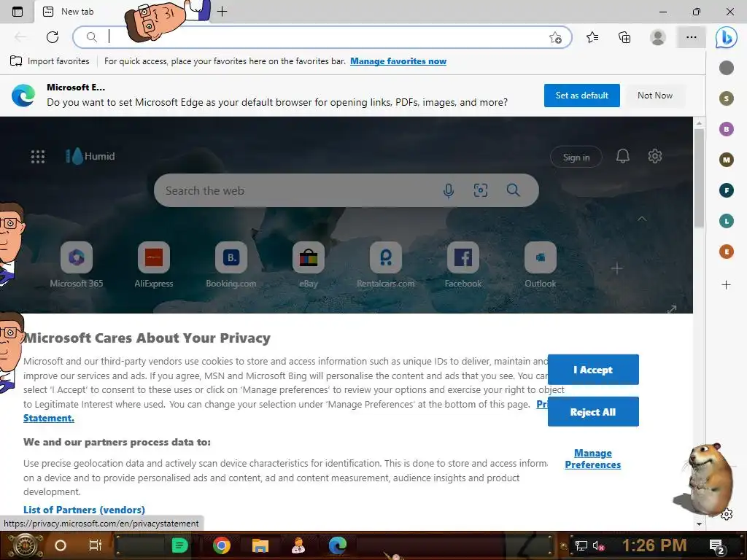The width and height of the screenshot is (747, 560).
Task: Collapse quick links with chevron up
Action: click(x=642, y=219)
